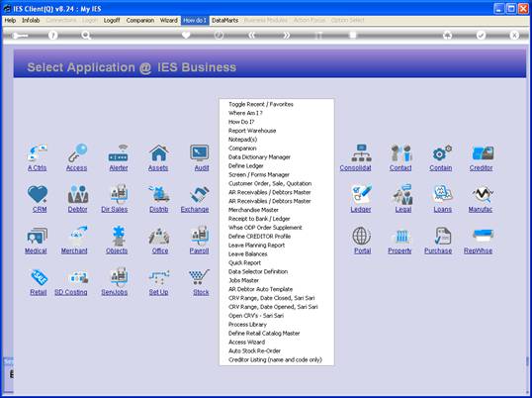
Task: Open the Assets house icon
Action: [x=159, y=152]
